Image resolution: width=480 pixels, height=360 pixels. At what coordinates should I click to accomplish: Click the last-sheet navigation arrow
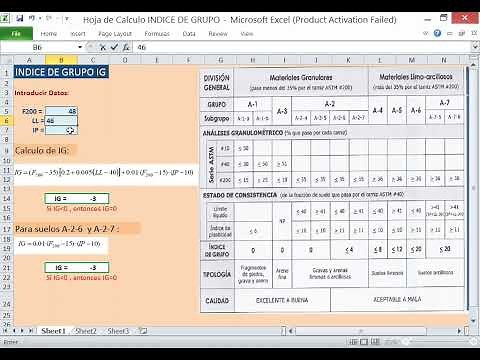pos(31,331)
